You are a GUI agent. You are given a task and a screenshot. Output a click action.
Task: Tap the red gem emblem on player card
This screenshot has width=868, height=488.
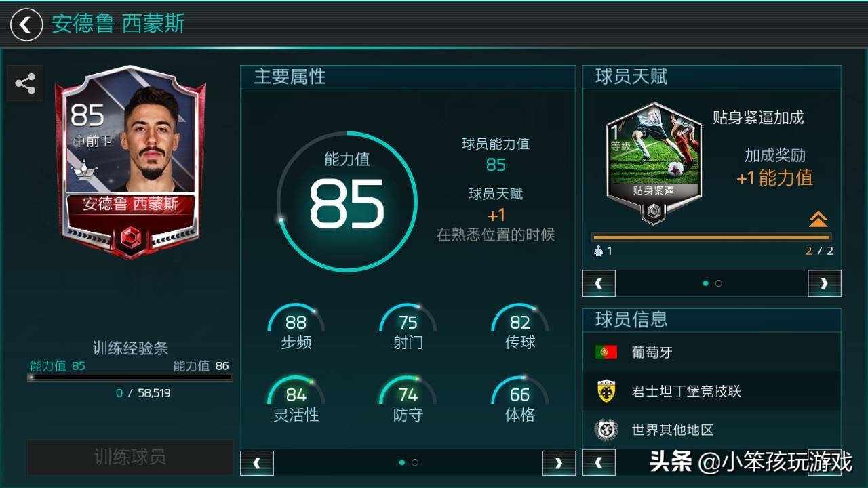point(130,238)
